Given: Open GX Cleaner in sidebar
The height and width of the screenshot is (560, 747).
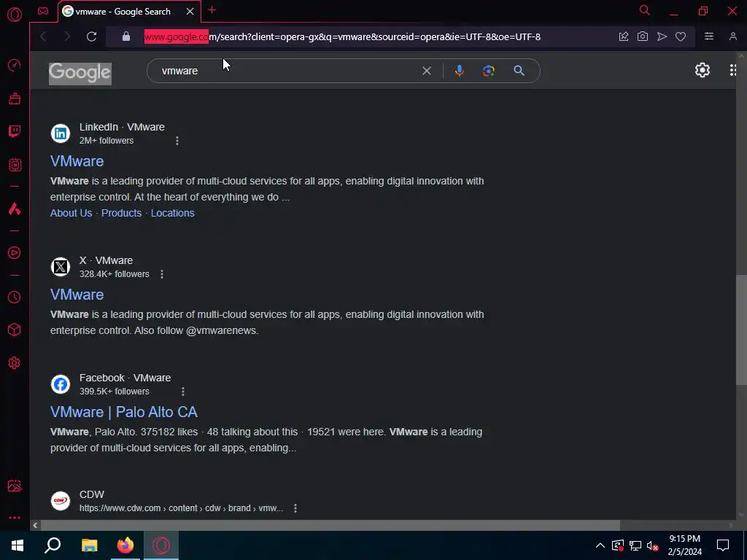Looking at the screenshot, I should pyautogui.click(x=15, y=98).
